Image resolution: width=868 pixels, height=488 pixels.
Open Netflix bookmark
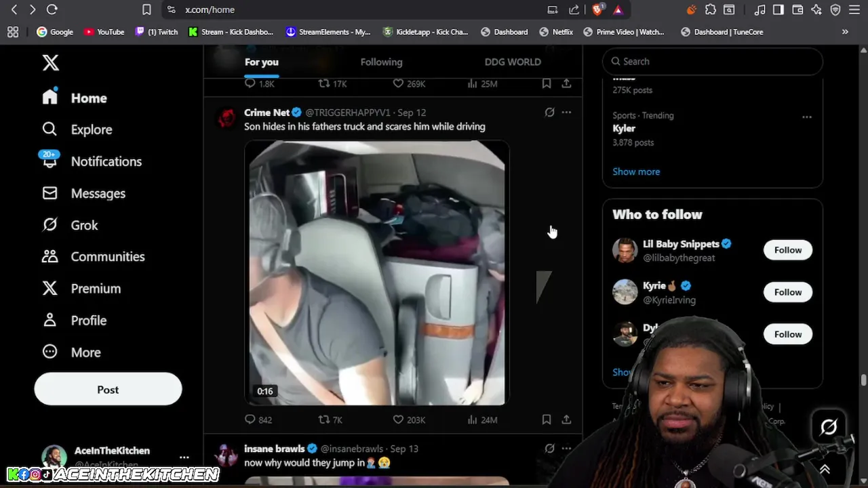(x=556, y=32)
